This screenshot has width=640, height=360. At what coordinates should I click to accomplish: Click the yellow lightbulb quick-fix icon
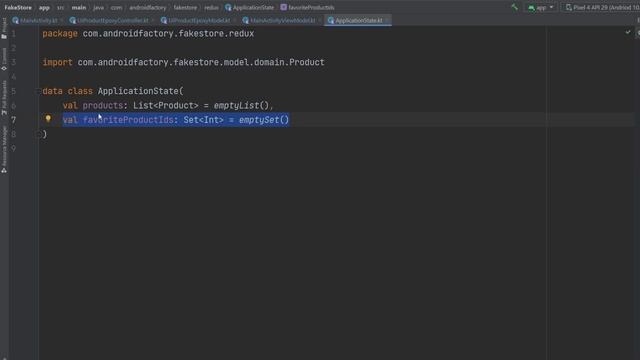(x=48, y=119)
